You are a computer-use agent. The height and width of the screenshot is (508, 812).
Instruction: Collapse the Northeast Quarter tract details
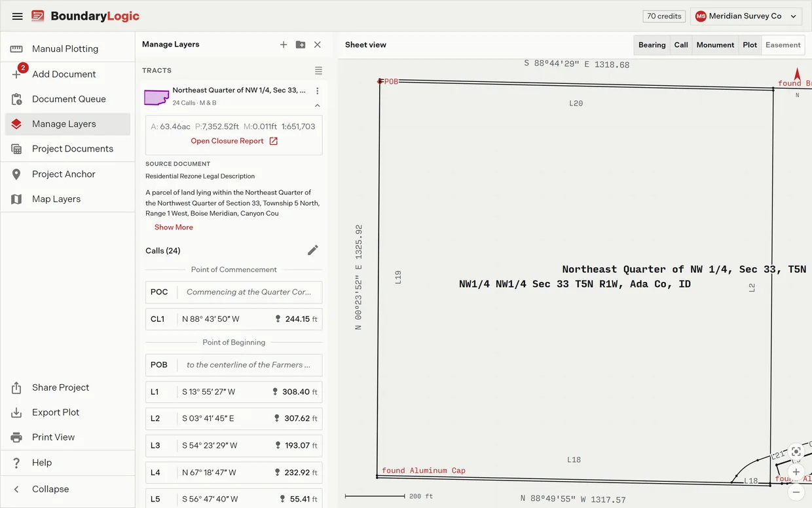click(318, 105)
